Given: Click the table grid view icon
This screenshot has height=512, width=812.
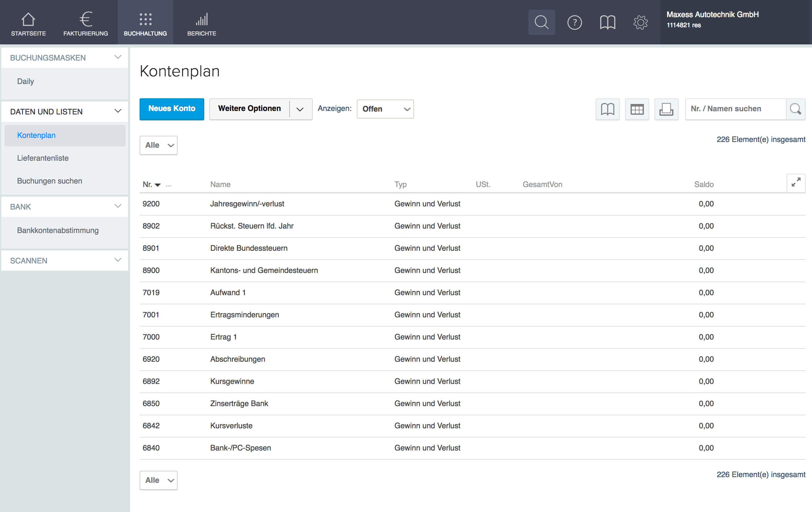Looking at the screenshot, I should 637,109.
